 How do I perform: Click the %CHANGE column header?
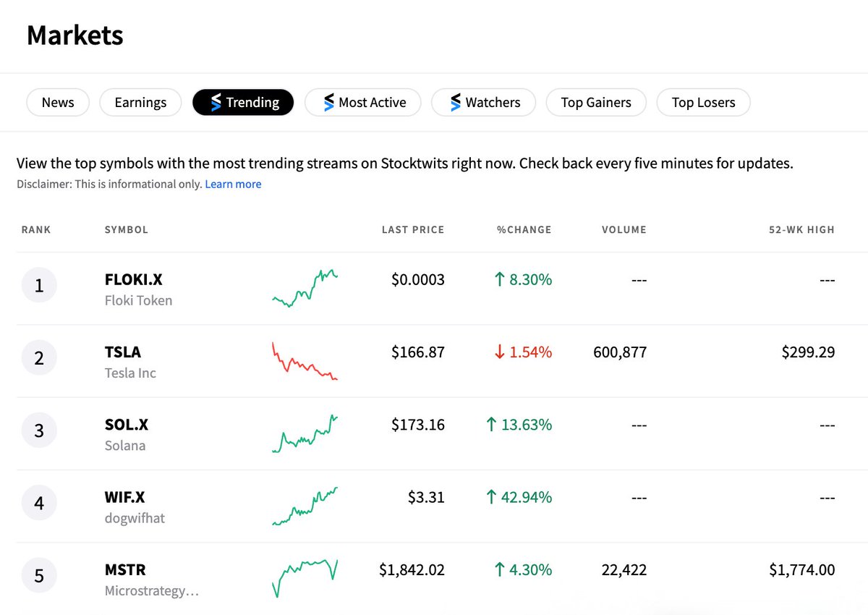pos(524,229)
